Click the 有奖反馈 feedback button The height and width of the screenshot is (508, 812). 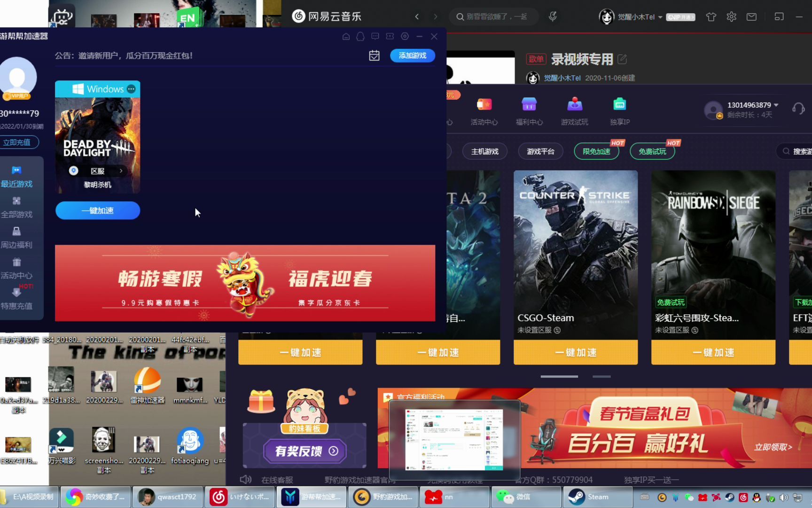click(305, 451)
